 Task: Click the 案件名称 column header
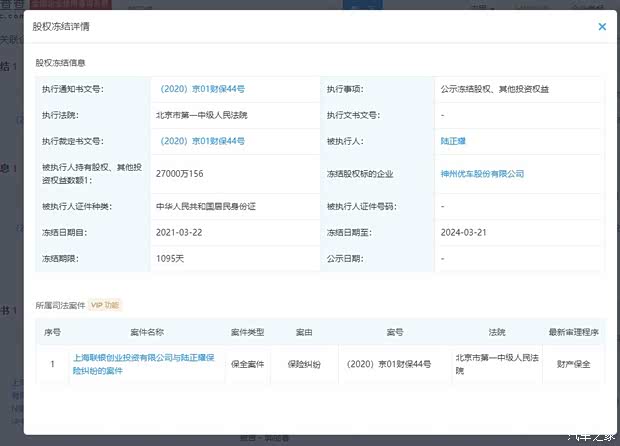coord(146,331)
